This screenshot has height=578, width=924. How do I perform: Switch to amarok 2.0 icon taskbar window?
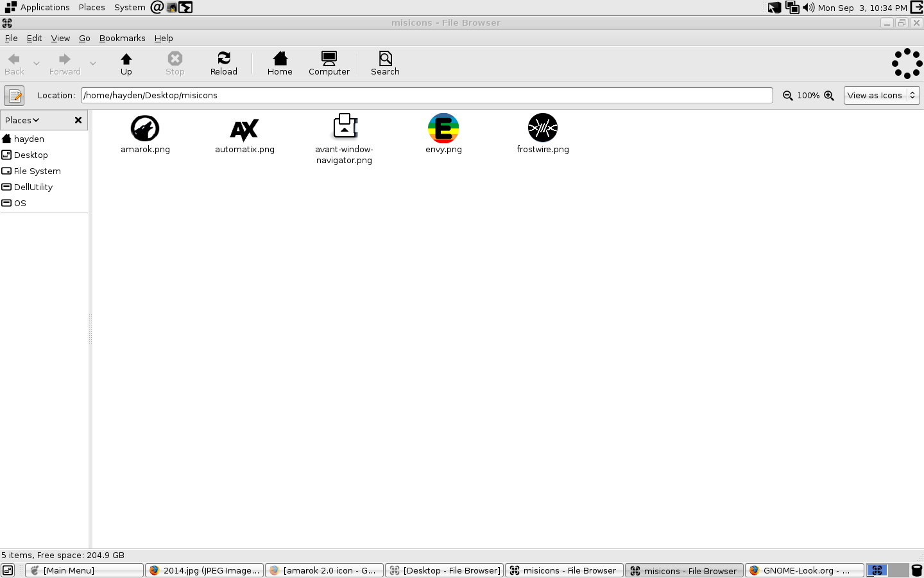[324, 570]
